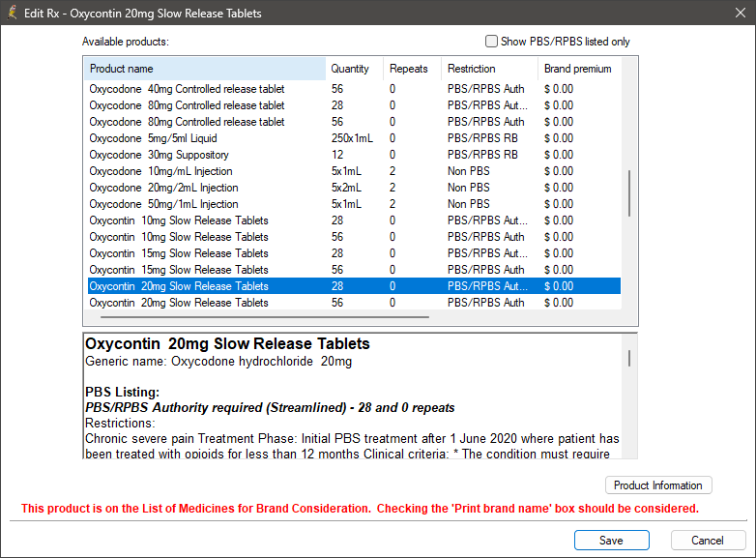
Task: Click the Generic name Oxycodone hydrochloride text
Action: (x=218, y=362)
